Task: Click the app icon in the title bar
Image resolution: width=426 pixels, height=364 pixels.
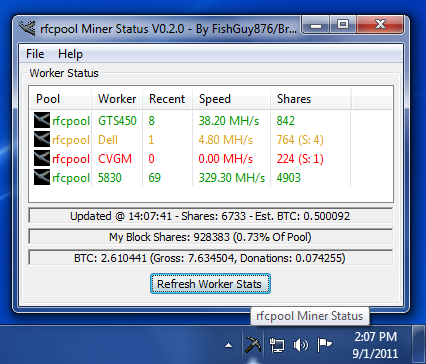Action: tap(27, 28)
